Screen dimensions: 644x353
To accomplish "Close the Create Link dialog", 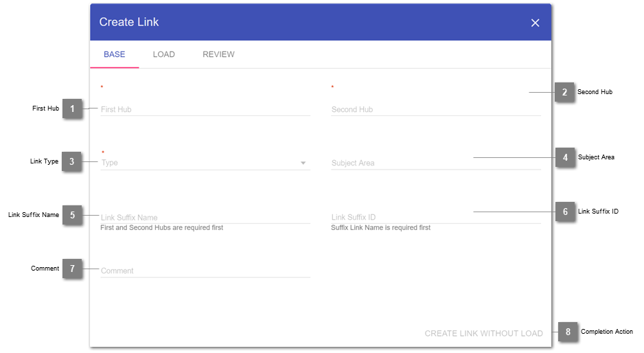I will click(x=535, y=23).
